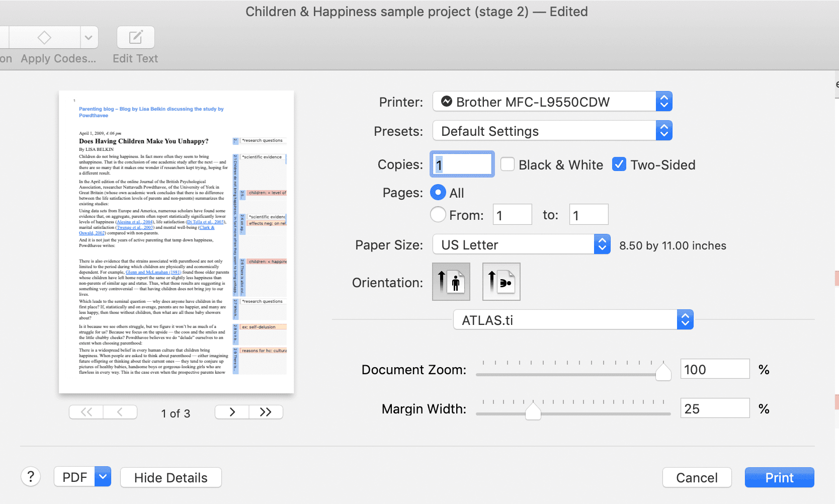The image size is (839, 504).
Task: Click the Edit Text toolbar icon
Action: [136, 38]
